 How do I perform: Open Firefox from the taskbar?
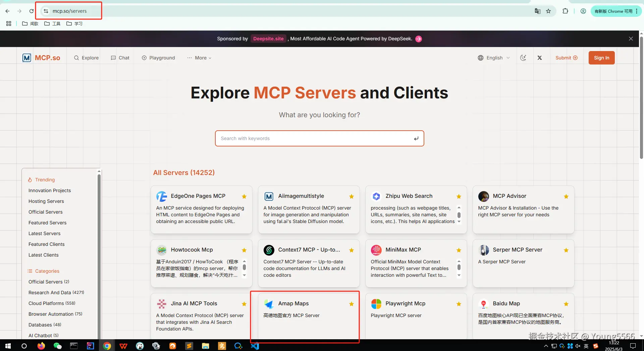[41, 346]
